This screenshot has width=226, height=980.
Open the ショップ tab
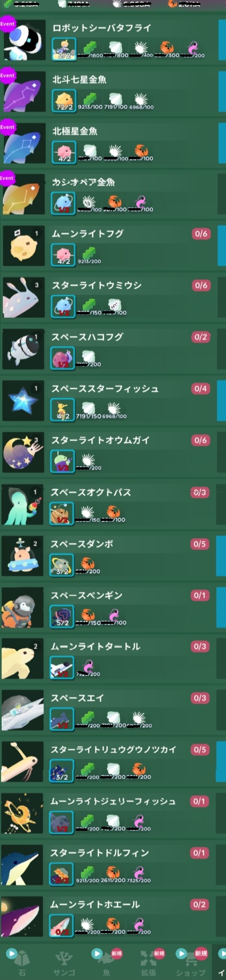(191, 962)
